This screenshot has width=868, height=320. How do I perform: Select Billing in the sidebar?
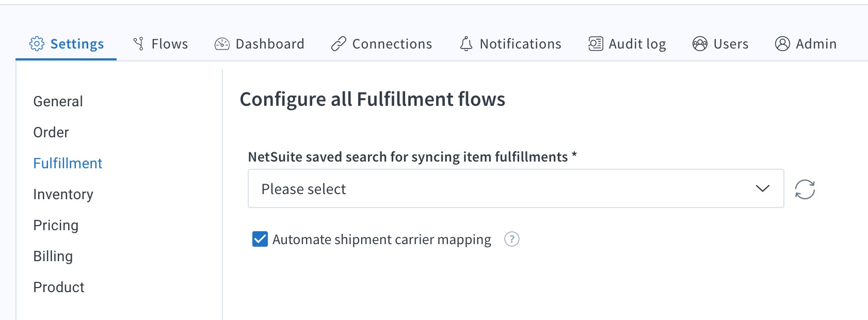click(53, 257)
